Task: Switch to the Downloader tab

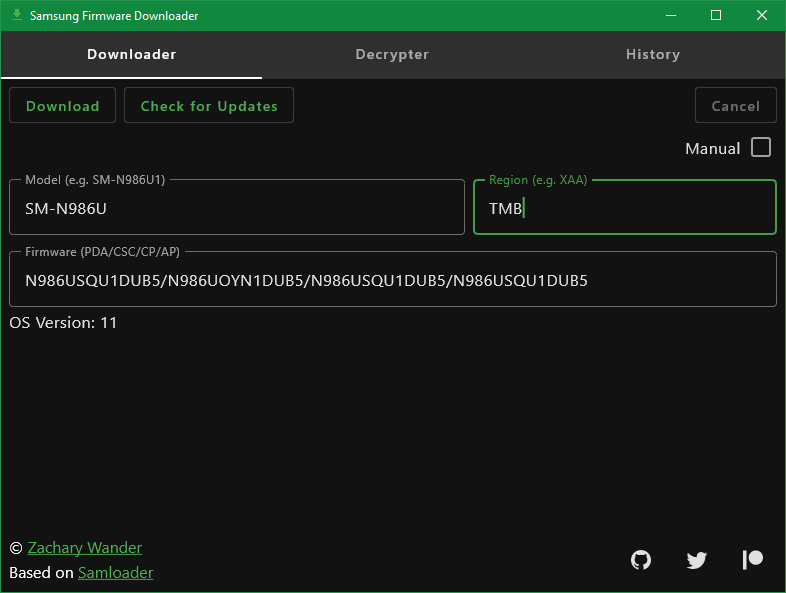Action: [131, 55]
